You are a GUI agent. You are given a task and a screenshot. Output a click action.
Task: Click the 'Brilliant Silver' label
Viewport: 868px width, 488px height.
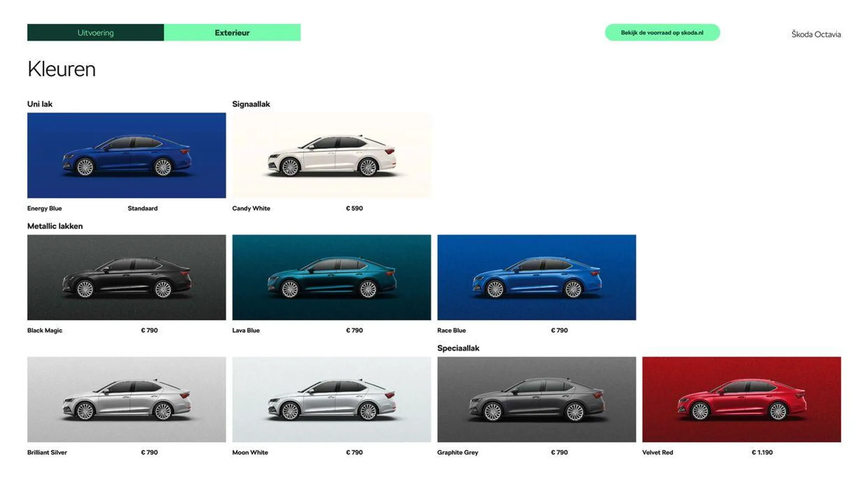coord(47,452)
